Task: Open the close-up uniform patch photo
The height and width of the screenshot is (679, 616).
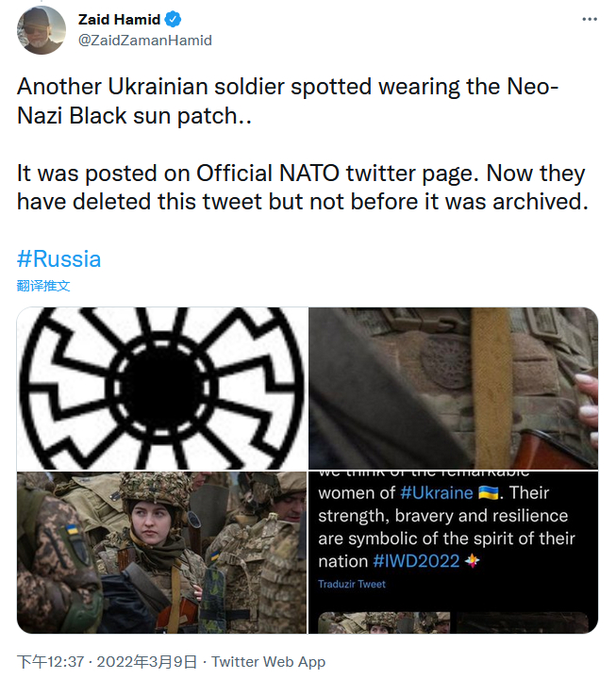Action: [453, 388]
